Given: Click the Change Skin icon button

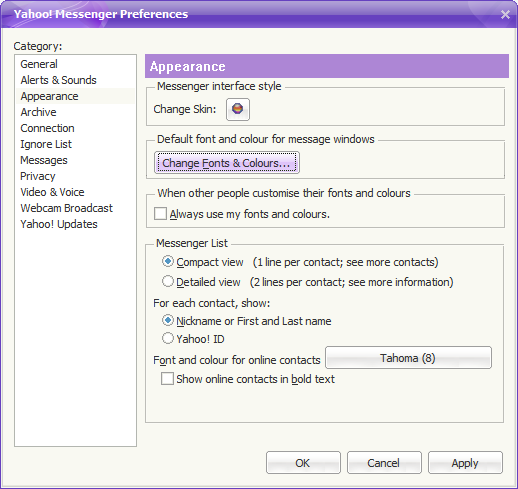Looking at the screenshot, I should [x=238, y=109].
